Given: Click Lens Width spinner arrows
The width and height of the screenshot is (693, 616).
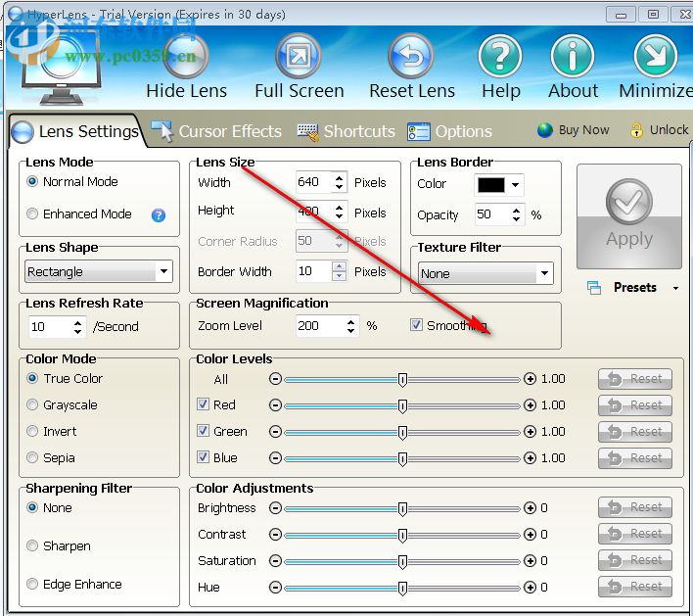Looking at the screenshot, I should pyautogui.click(x=339, y=182).
